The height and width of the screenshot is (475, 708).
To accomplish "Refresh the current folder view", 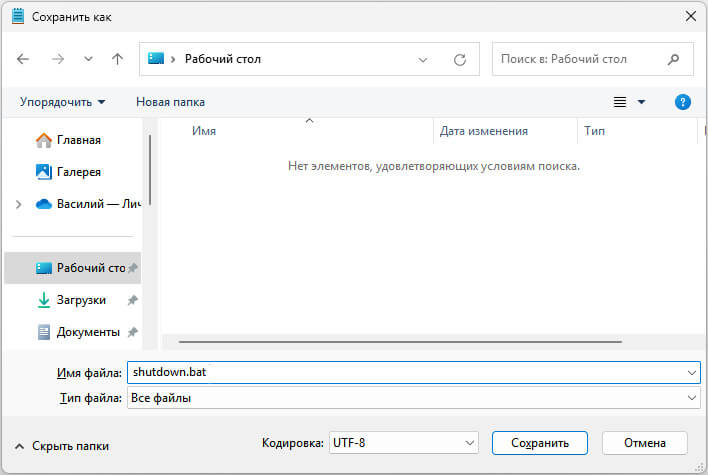I will pos(460,59).
